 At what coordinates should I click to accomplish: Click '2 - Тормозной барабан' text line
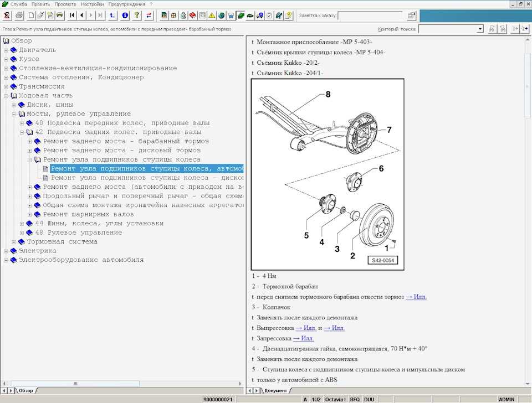[285, 286]
